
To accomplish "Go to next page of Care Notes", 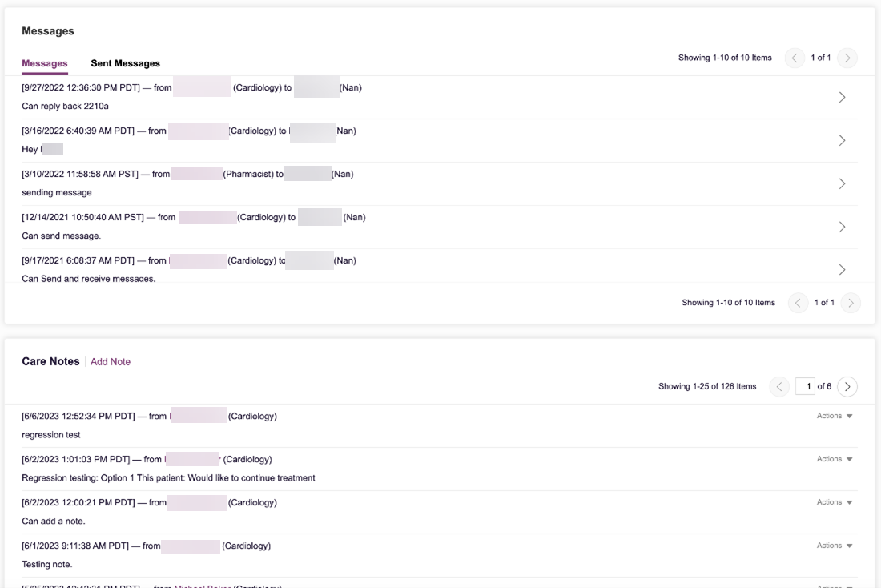I will pyautogui.click(x=847, y=387).
